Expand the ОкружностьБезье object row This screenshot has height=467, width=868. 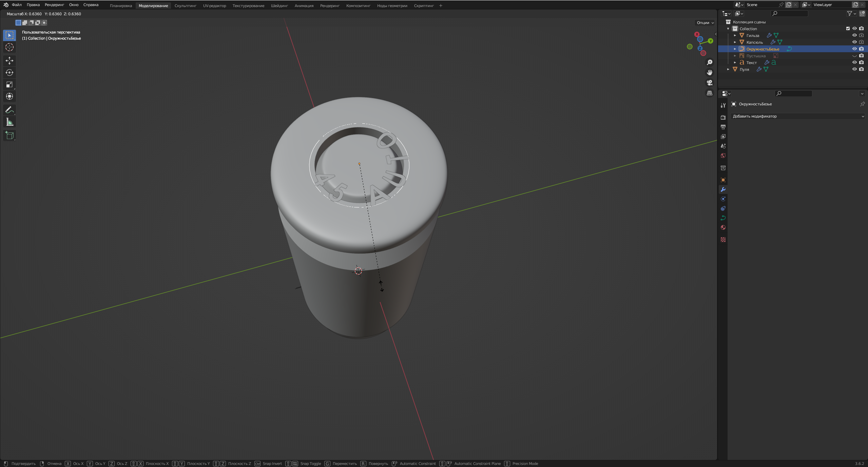(735, 49)
